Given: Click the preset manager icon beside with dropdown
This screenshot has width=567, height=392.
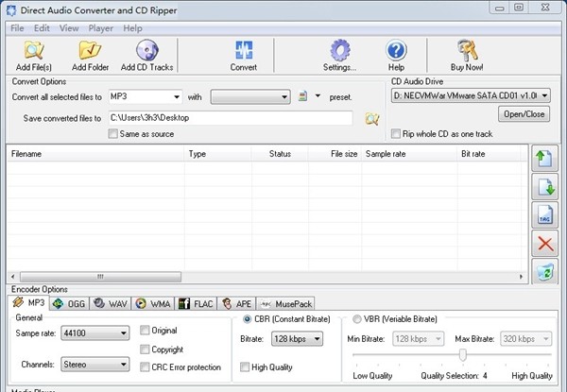Looking at the screenshot, I should pyautogui.click(x=303, y=96).
